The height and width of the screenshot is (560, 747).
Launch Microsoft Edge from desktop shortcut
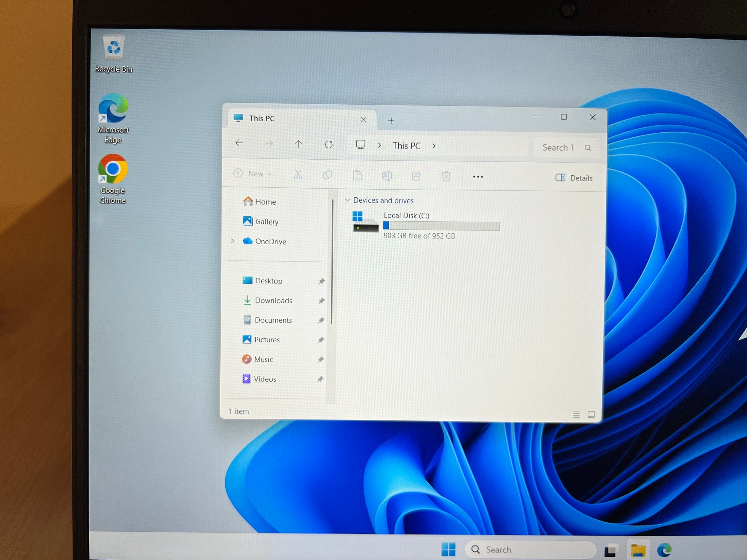(x=113, y=118)
